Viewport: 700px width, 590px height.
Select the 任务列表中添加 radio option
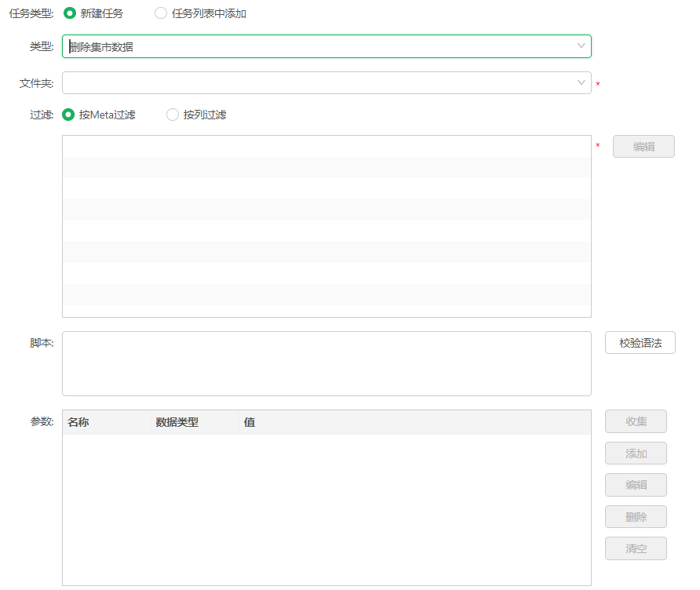(161, 13)
